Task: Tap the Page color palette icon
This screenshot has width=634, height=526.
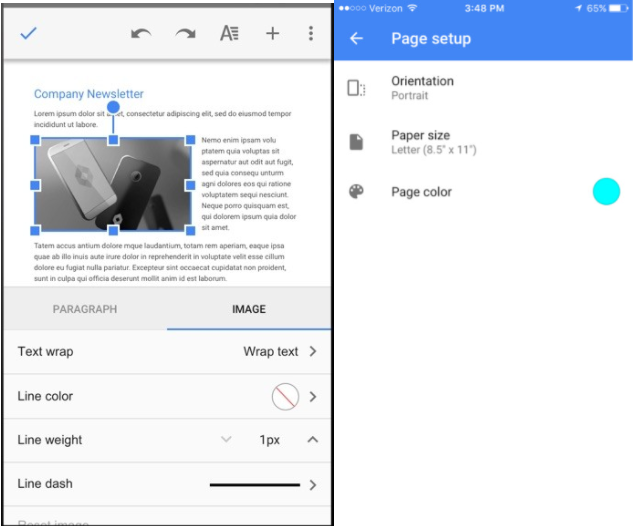Action: pos(356,191)
